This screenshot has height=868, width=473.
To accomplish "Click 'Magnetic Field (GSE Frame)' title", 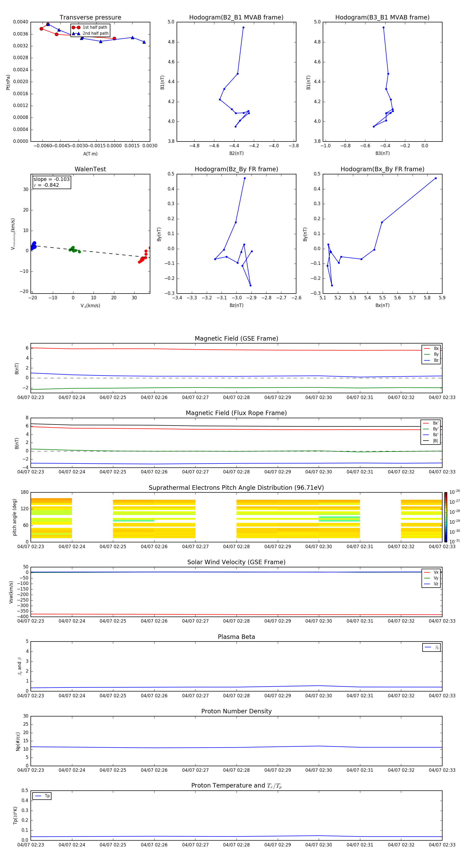I will [236, 339].
